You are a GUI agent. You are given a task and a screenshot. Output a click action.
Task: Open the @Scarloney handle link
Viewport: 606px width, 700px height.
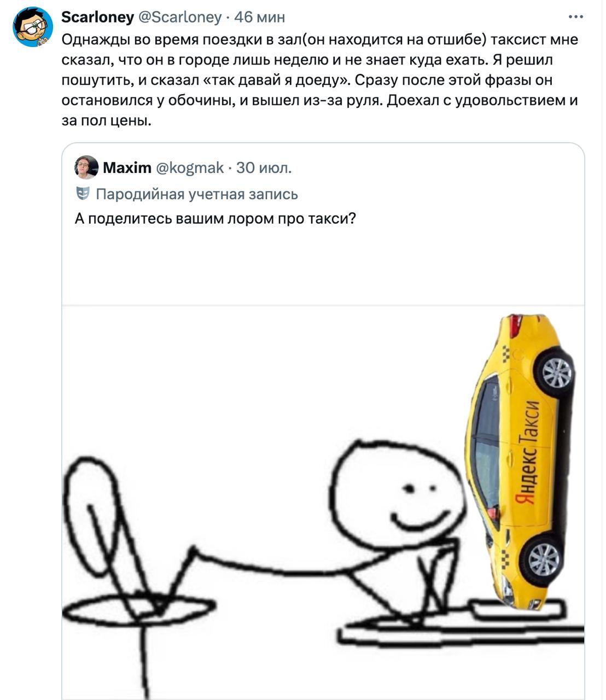pyautogui.click(x=180, y=17)
